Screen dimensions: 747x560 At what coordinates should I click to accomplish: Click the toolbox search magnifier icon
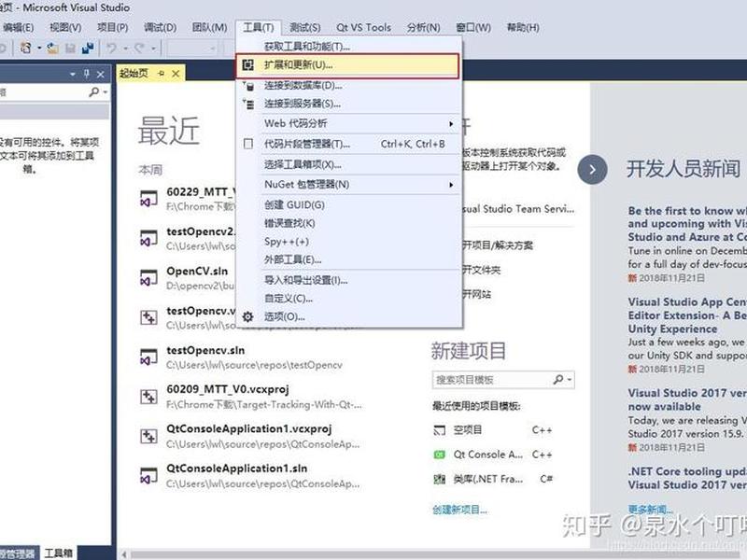[x=94, y=91]
